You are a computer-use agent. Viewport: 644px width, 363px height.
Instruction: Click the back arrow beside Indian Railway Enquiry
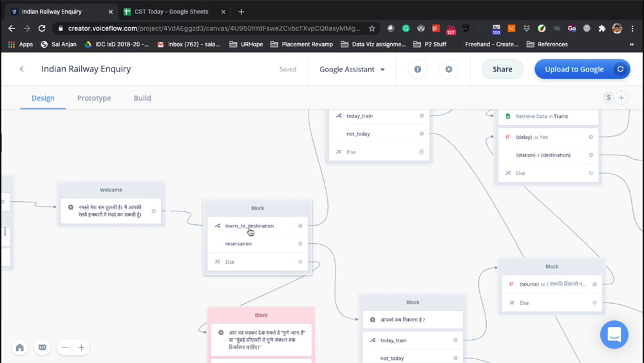coord(22,70)
